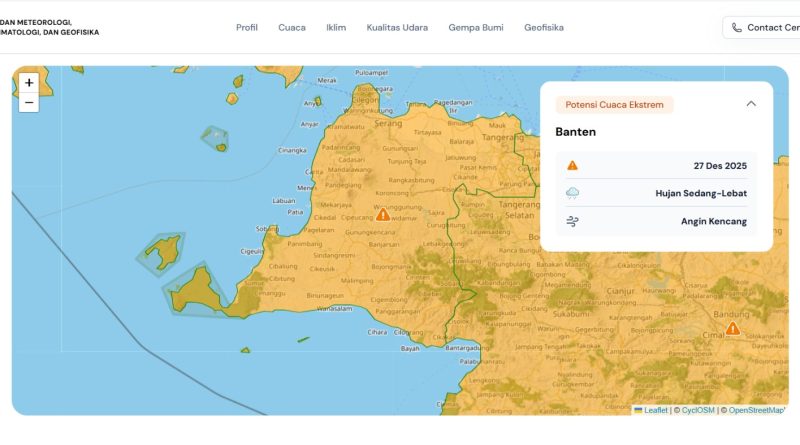This screenshot has height=445, width=800.
Task: Open the Iklim navigation menu
Action: [x=336, y=28]
